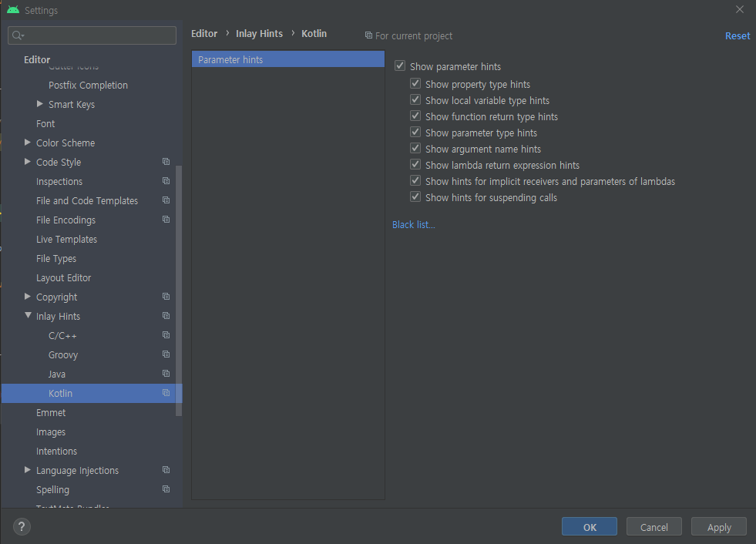This screenshot has width=756, height=544.
Task: Uncheck Show argument name hints
Action: click(415, 148)
